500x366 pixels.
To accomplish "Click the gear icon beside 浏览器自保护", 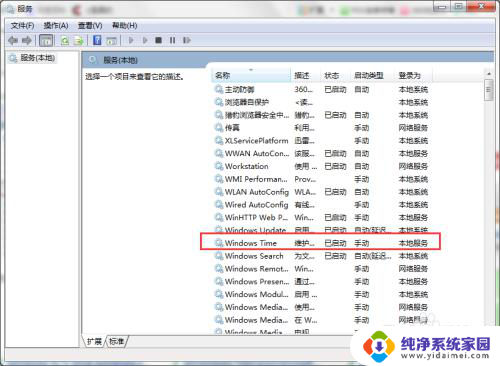I will tap(219, 102).
